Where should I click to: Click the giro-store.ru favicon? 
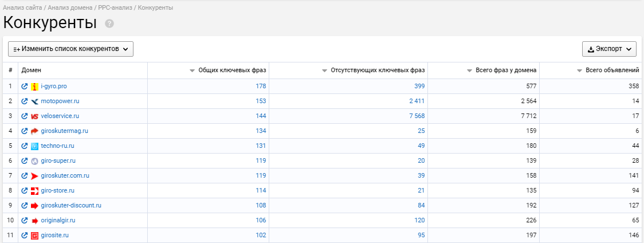(x=34, y=191)
